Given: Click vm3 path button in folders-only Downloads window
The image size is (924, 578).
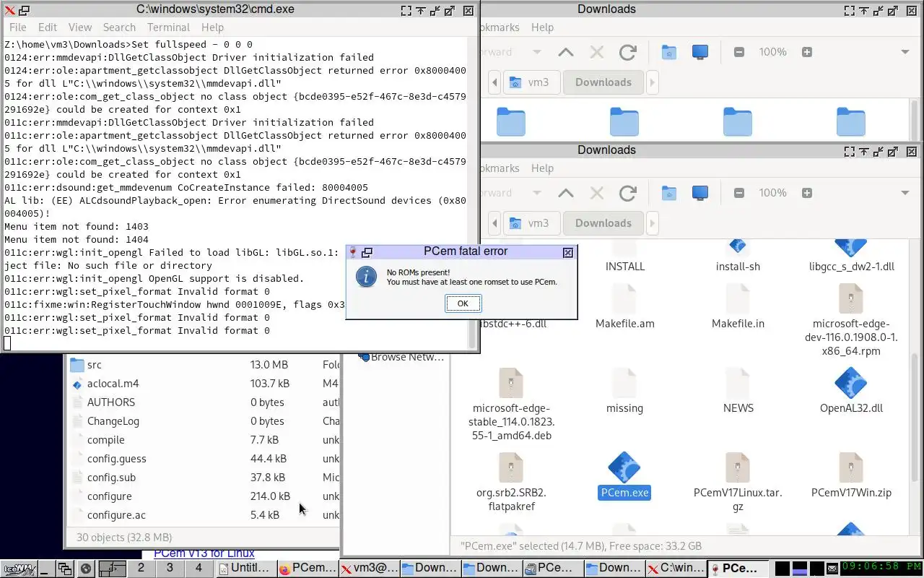Looking at the screenshot, I should [x=530, y=82].
